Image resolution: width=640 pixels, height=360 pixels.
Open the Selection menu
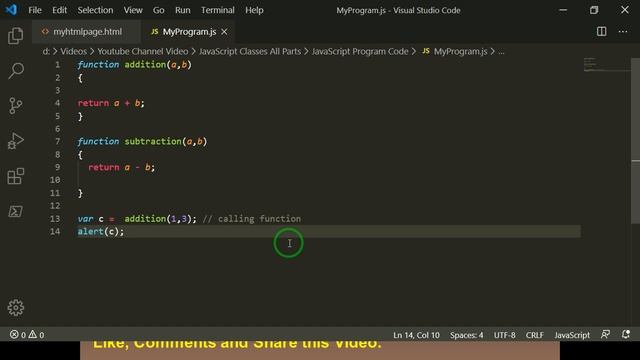tap(95, 10)
